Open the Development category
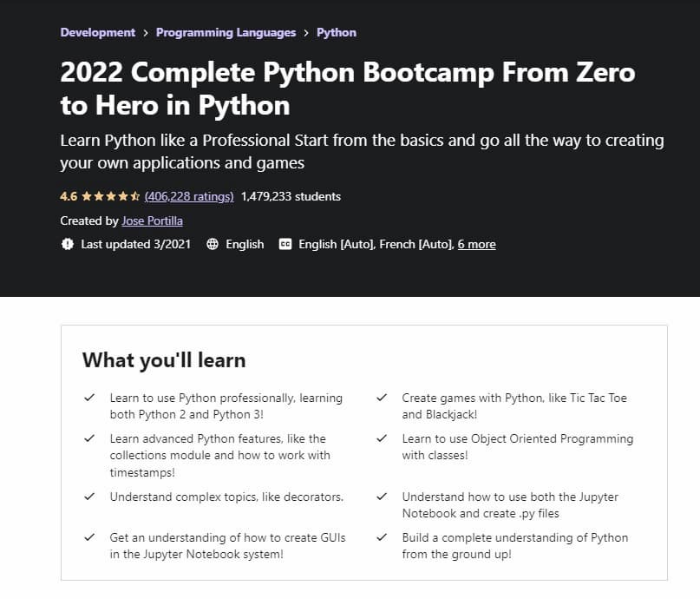The width and height of the screenshot is (700, 599). [97, 32]
